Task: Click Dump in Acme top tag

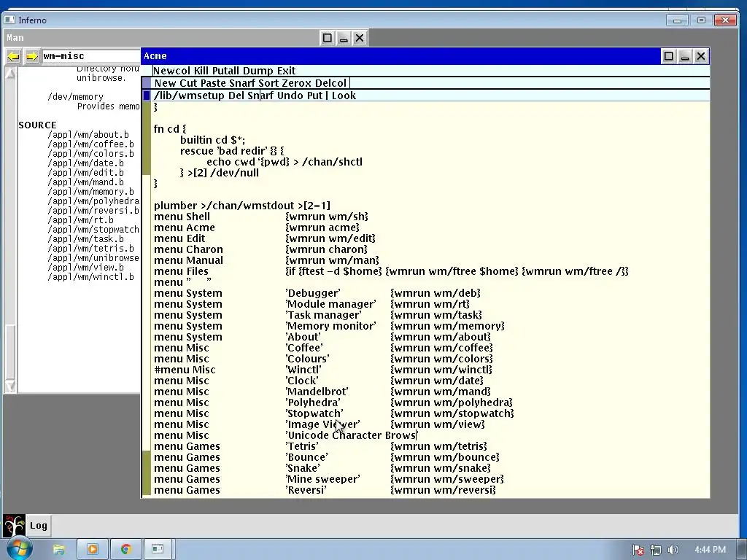Action: coord(258,71)
